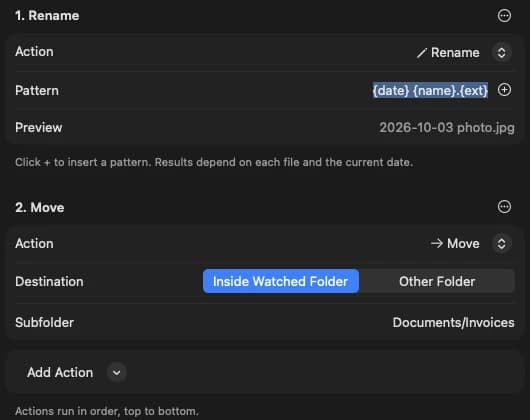The image size is (530, 420).
Task: Select Other Folder destination
Action: tap(437, 281)
